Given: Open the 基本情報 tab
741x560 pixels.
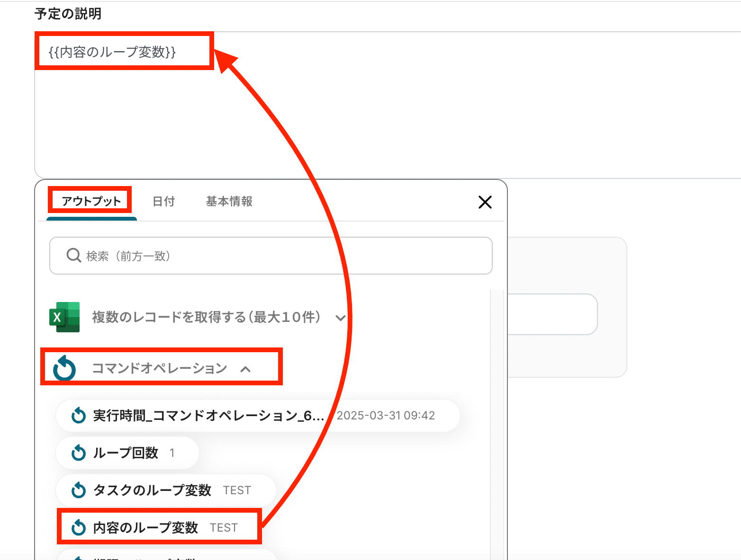Looking at the screenshot, I should (x=229, y=201).
